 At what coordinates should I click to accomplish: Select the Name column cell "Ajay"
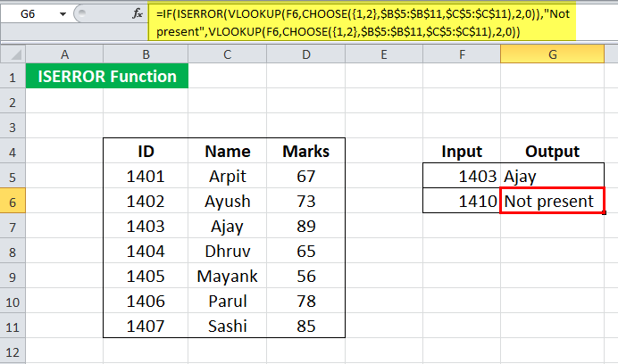(x=228, y=226)
